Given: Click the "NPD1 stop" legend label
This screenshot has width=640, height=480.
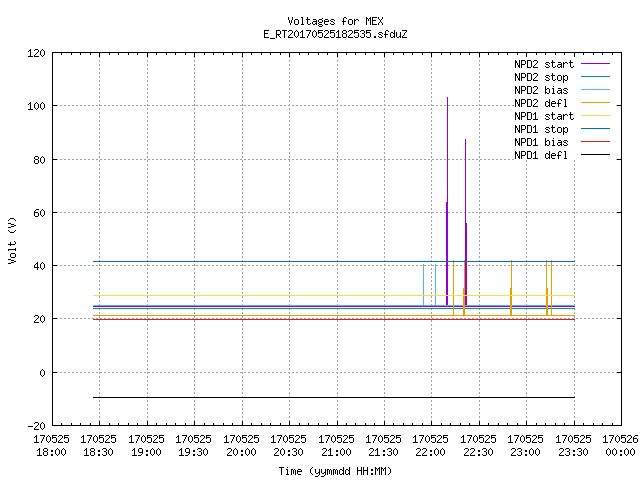Looking at the screenshot, I should (541, 129).
